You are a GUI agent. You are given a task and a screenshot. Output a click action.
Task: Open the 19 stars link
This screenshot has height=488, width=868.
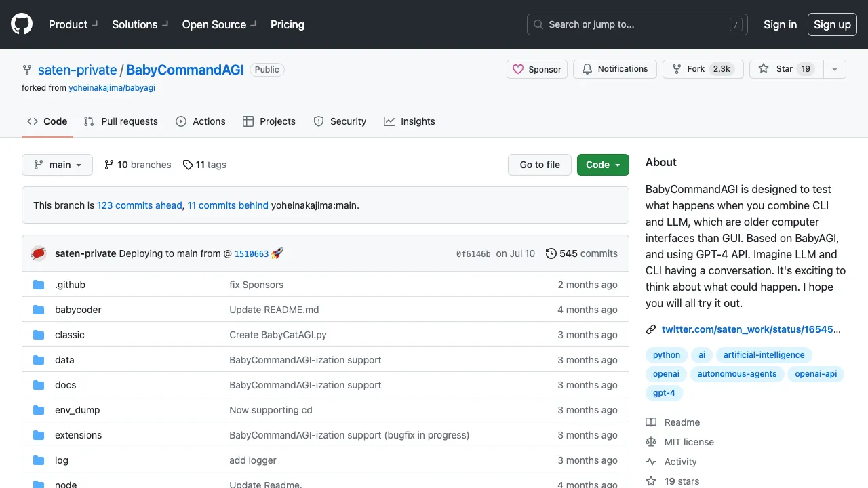[x=673, y=481]
